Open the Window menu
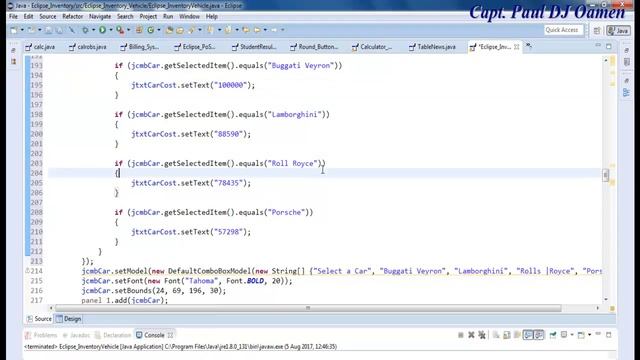This screenshot has width=640, height=360. [x=189, y=16]
